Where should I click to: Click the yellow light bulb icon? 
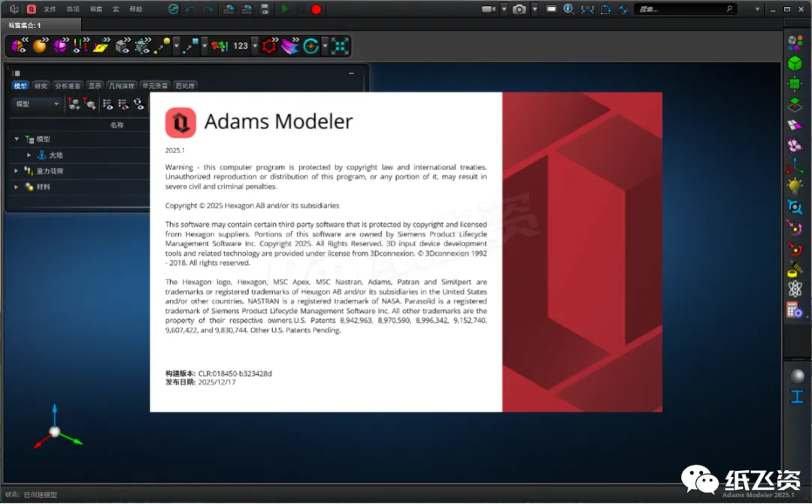[795, 186]
